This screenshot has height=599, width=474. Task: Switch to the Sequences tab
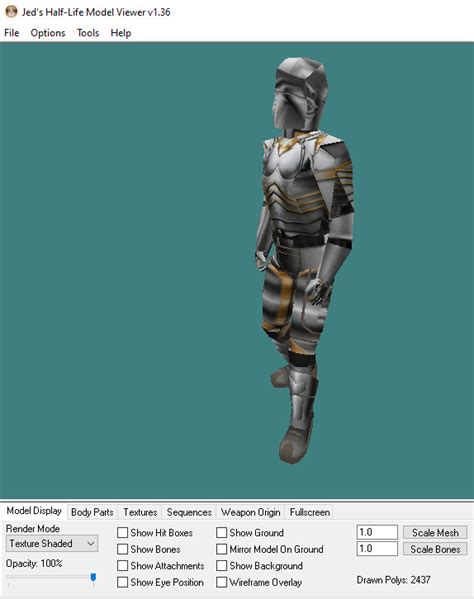point(189,512)
